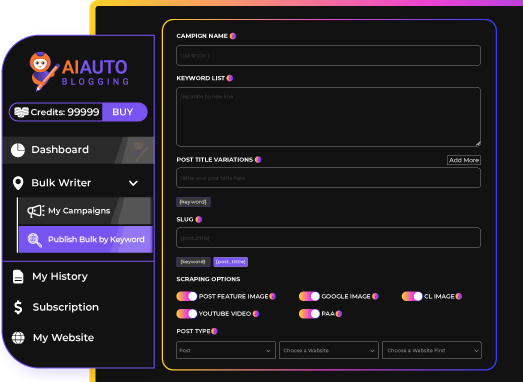523x382 pixels.
Task: Click info icon next to Keyword List
Action: tap(229, 78)
